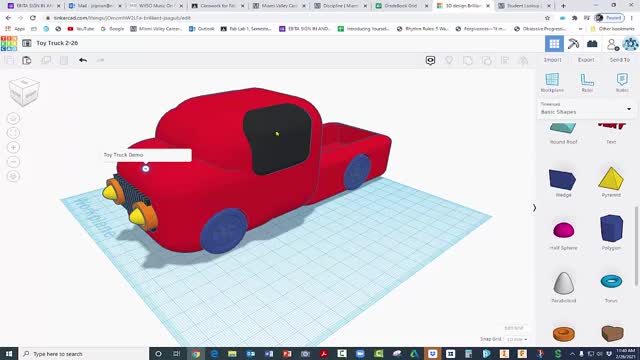Click the Fit all in view button
The width and height of the screenshot is (640, 360).
coord(13,133)
